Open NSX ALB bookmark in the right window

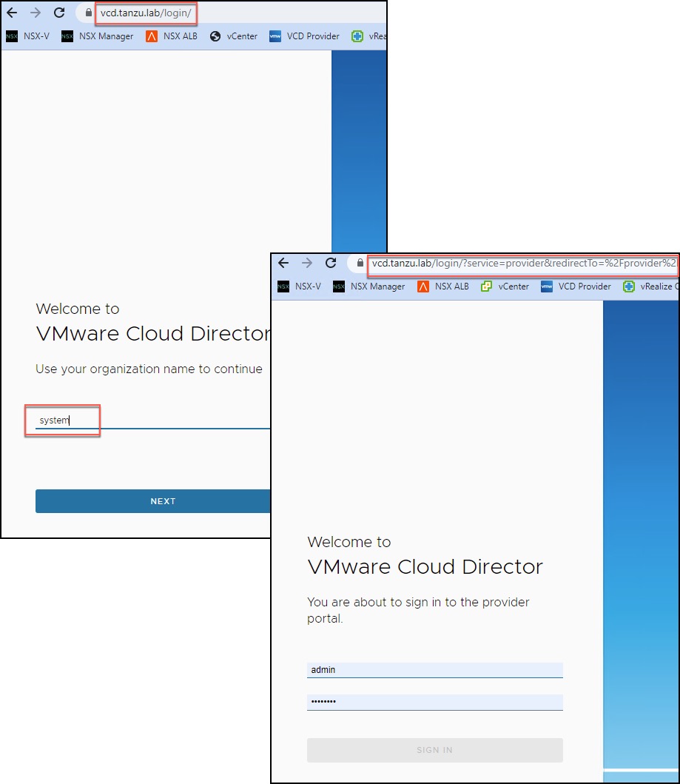coord(443,287)
